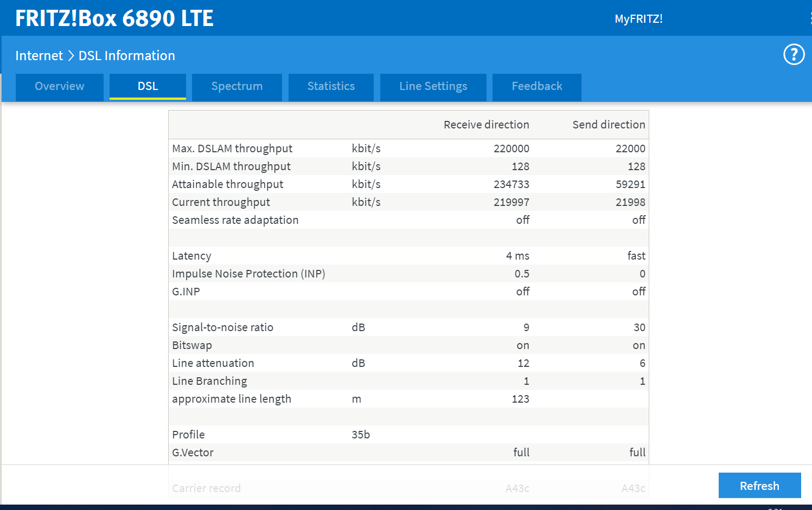Click the G.Vector row label

[193, 453]
